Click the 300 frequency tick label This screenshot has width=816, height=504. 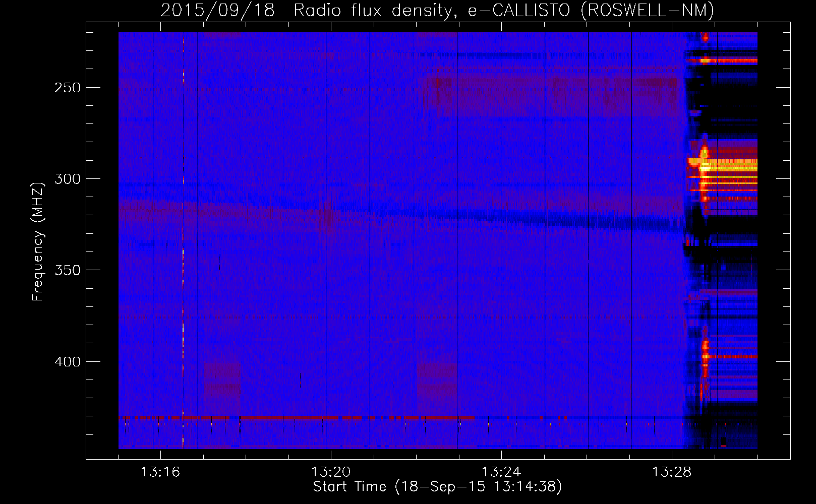68,179
